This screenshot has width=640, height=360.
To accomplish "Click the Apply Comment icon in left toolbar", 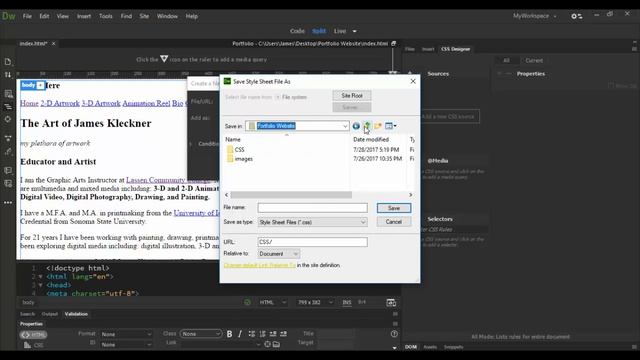I will click(8, 170).
